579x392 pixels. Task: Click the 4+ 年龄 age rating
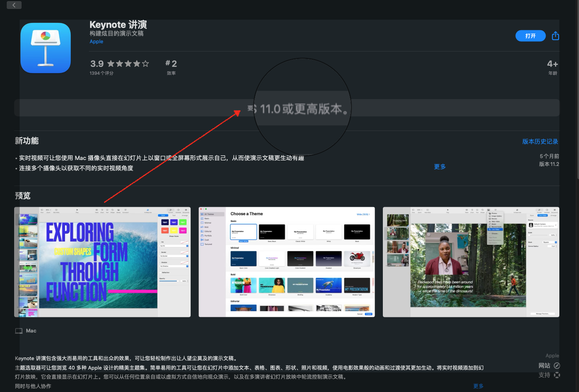[552, 67]
